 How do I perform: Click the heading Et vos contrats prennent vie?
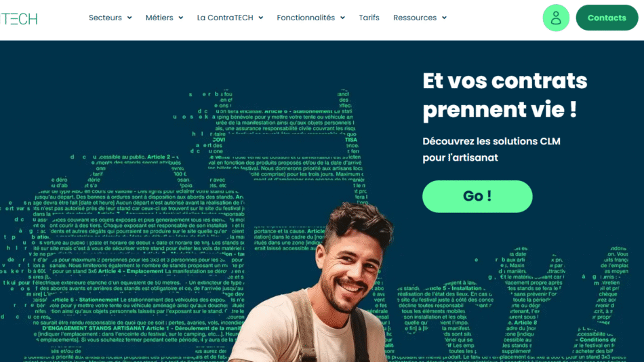click(x=505, y=96)
